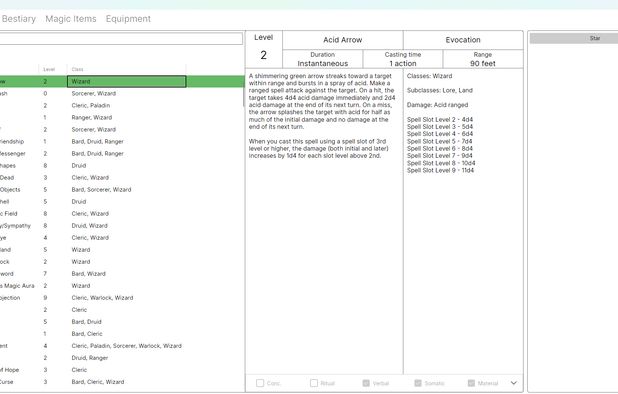Image resolution: width=618 pixels, height=394 pixels.
Task: Click the Acid Arrow spell title
Action: [343, 40]
